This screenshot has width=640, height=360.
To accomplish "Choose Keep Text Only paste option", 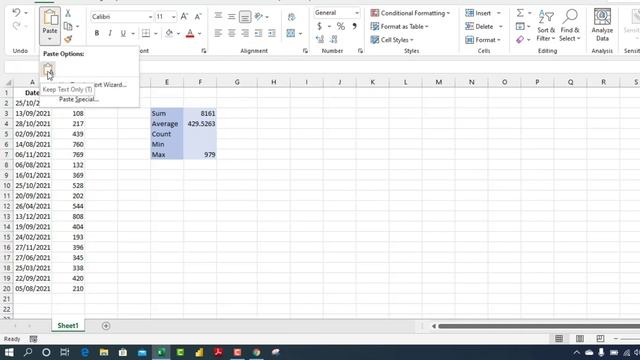I will point(48,69).
